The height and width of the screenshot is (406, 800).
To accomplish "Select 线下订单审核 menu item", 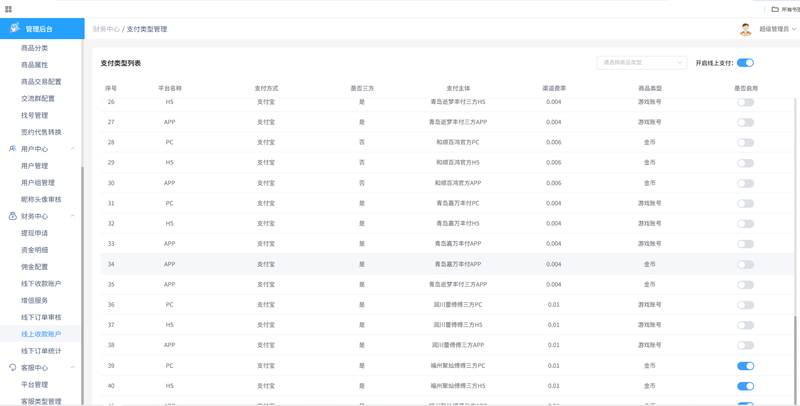I will coord(41,317).
